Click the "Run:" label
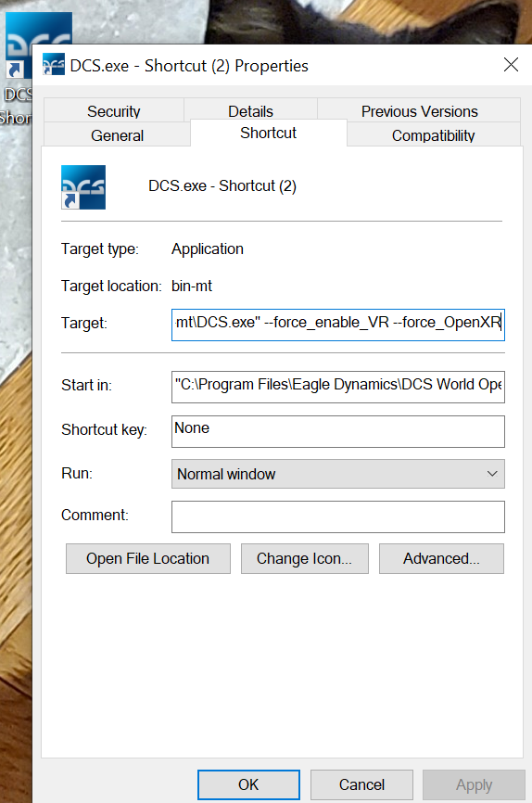 point(77,473)
